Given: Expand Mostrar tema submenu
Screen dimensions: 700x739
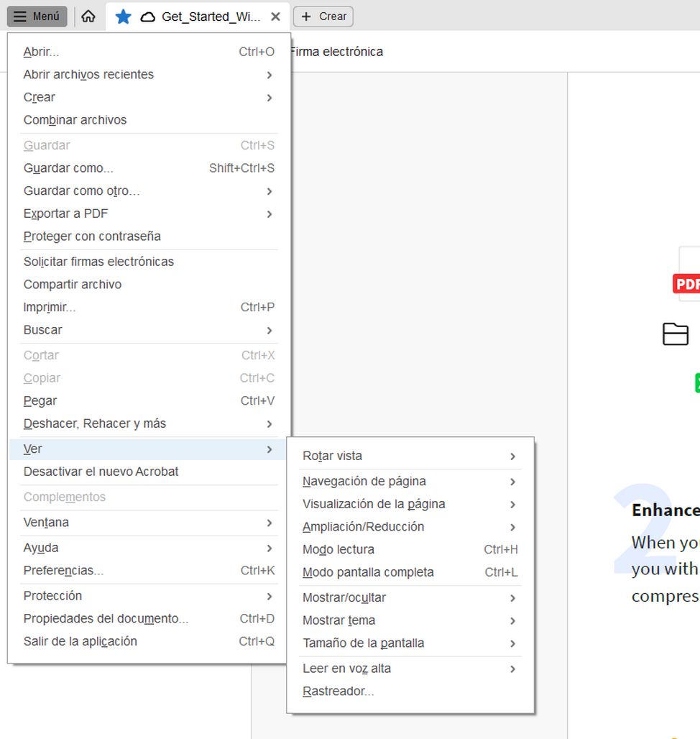Looking at the screenshot, I should point(410,620).
